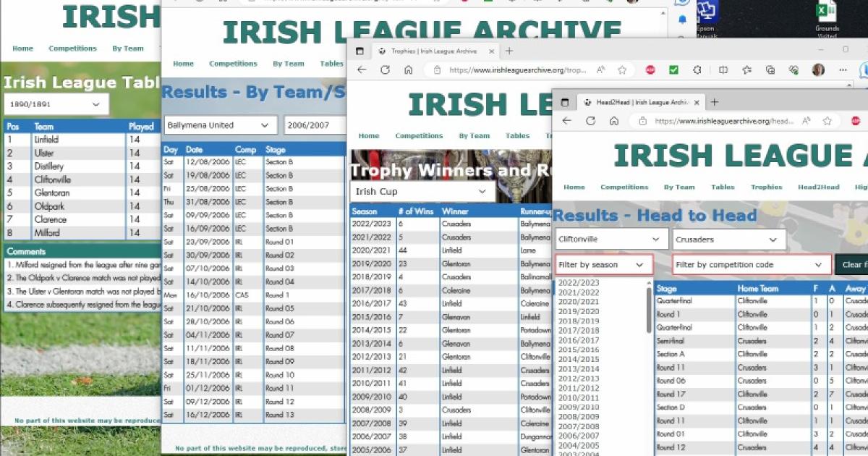Click Home link in Trophies window
The height and width of the screenshot is (456, 868).
369,135
